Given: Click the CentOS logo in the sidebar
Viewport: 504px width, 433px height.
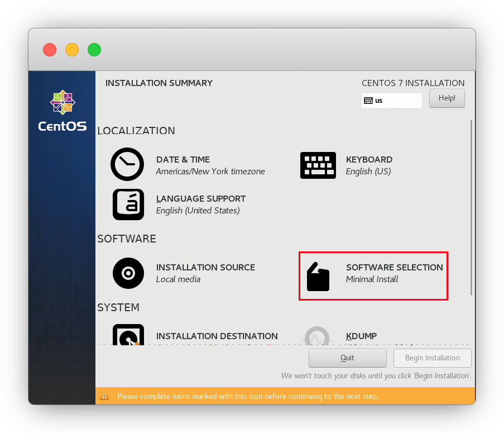Looking at the screenshot, I should pos(62,111).
